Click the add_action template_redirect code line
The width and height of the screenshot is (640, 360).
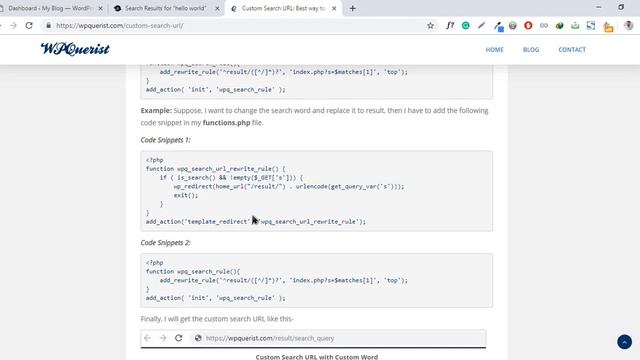coord(256,222)
